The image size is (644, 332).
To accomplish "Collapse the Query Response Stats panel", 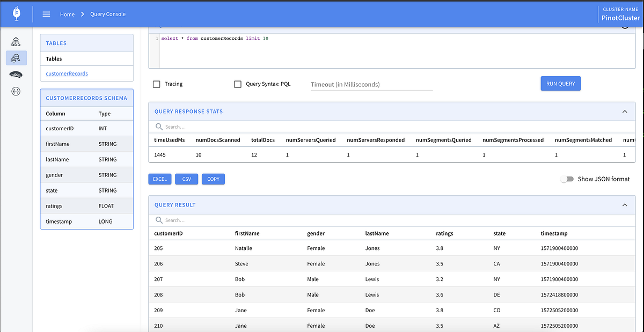I will (x=625, y=111).
